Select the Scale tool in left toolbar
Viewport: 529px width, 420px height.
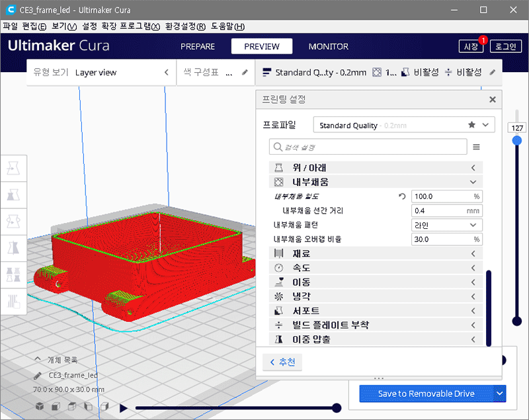[x=13, y=194]
